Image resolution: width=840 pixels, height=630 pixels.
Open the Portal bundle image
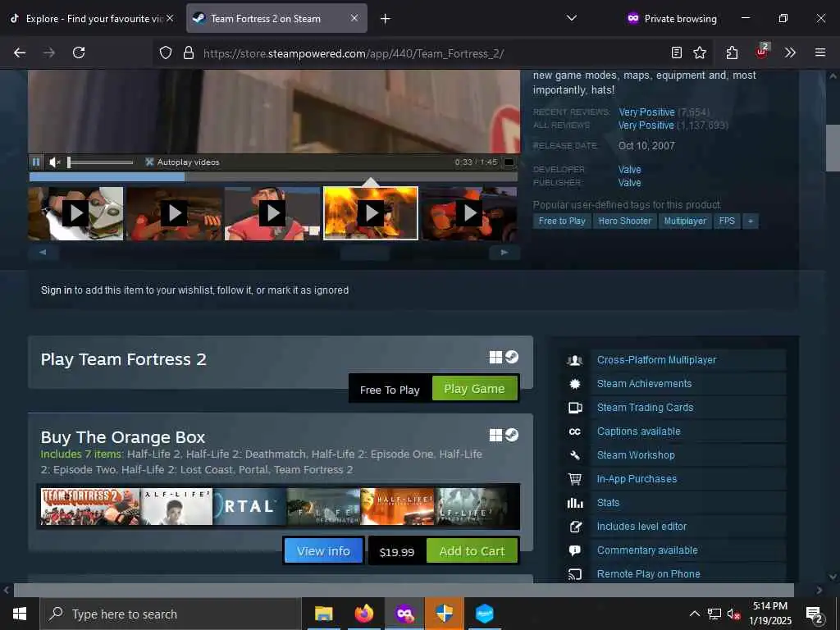(x=249, y=506)
